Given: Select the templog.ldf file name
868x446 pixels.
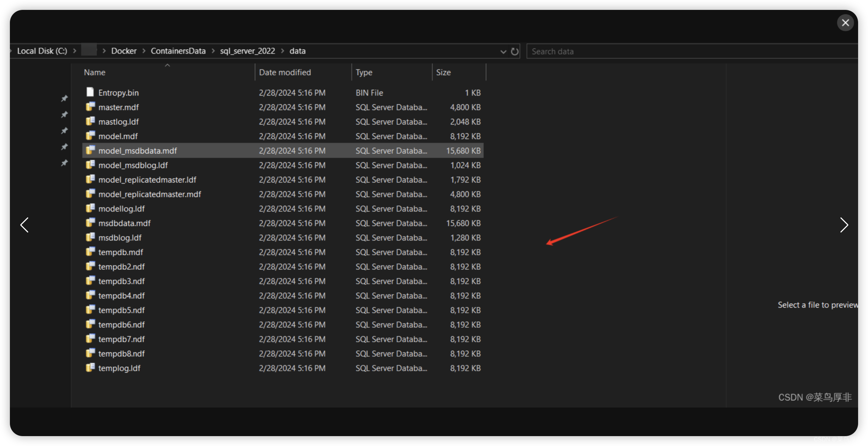Looking at the screenshot, I should pos(119,368).
